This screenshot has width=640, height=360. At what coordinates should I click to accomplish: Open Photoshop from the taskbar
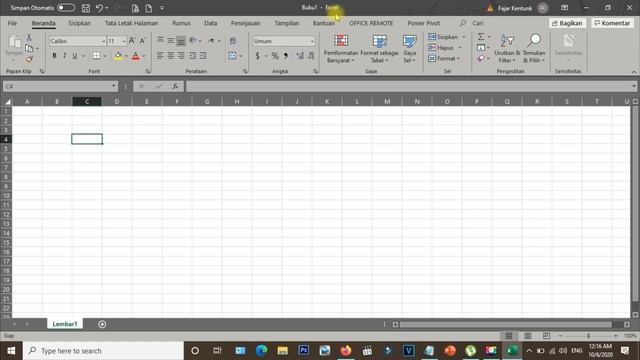tap(303, 351)
